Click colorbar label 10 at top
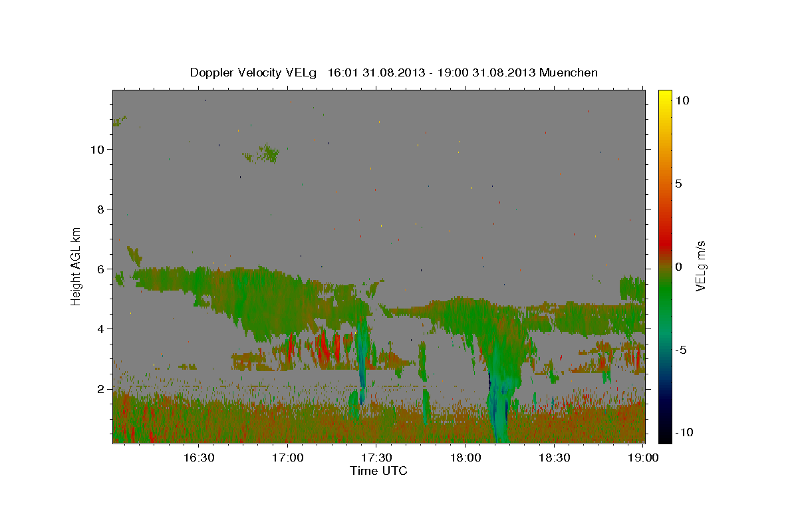Image resolution: width=798 pixels, height=532 pixels. tap(682, 100)
